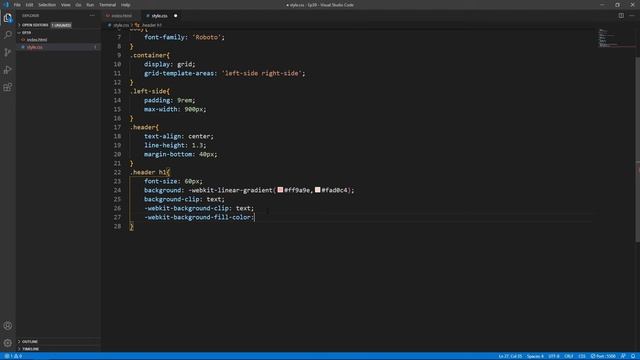Click the #fad0c4 color swatch on line 24
Viewport: 640px width, 360px height.
[318, 190]
